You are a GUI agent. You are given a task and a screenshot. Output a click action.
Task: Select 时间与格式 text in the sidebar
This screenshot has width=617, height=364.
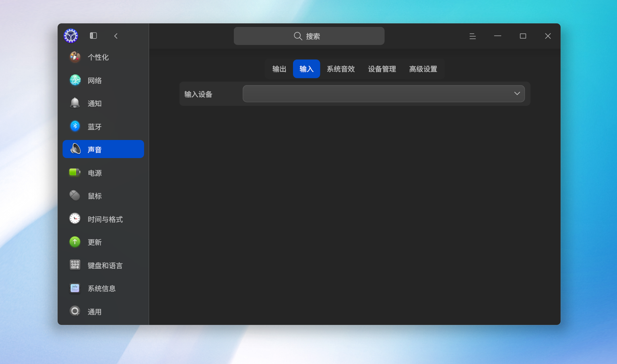click(x=105, y=219)
